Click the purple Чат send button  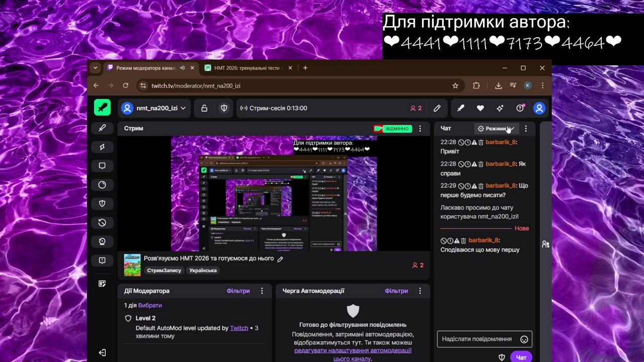click(x=521, y=357)
